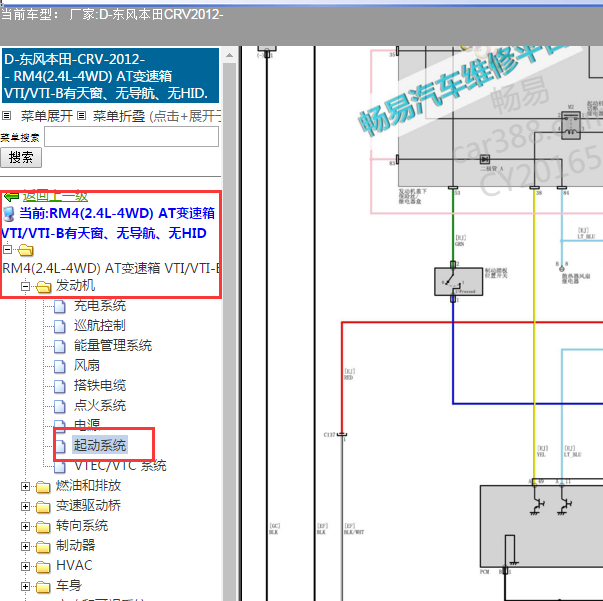Click the page icon beside 搭铁电缆

coord(60,386)
